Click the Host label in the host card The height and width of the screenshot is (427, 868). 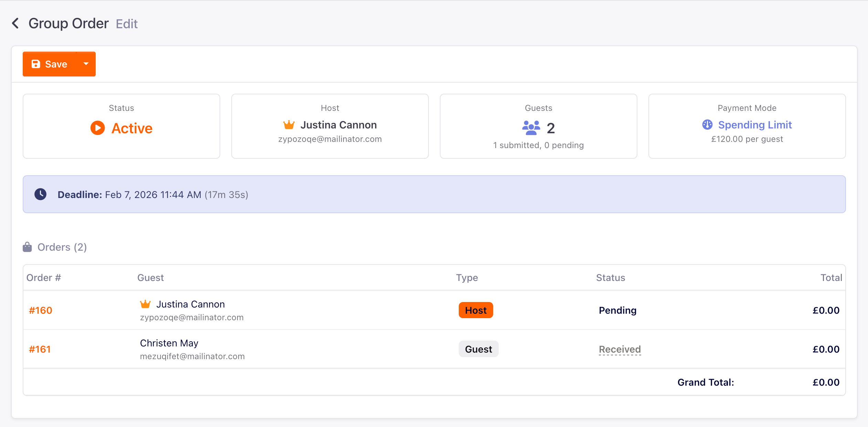tap(330, 108)
